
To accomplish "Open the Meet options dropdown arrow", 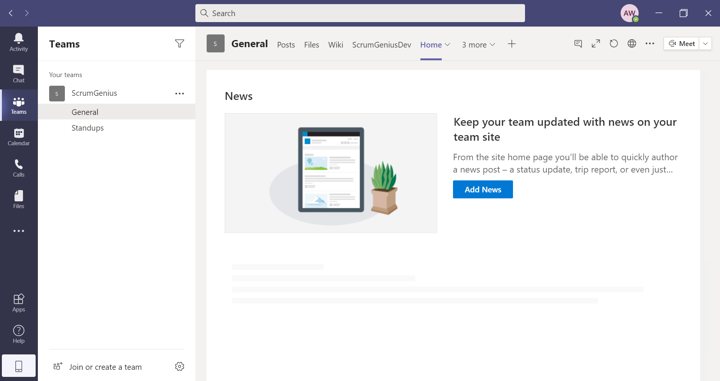I will point(706,44).
